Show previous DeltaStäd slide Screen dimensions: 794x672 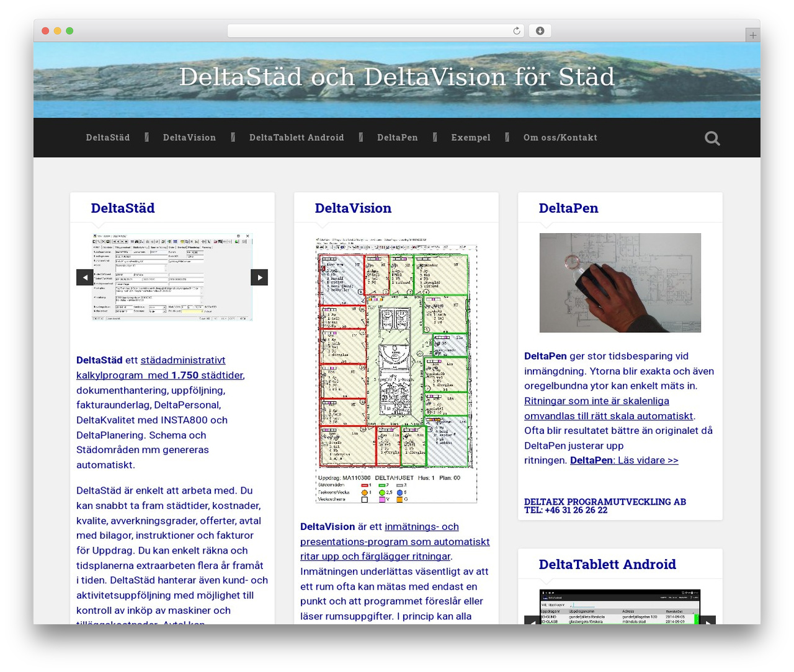(85, 277)
